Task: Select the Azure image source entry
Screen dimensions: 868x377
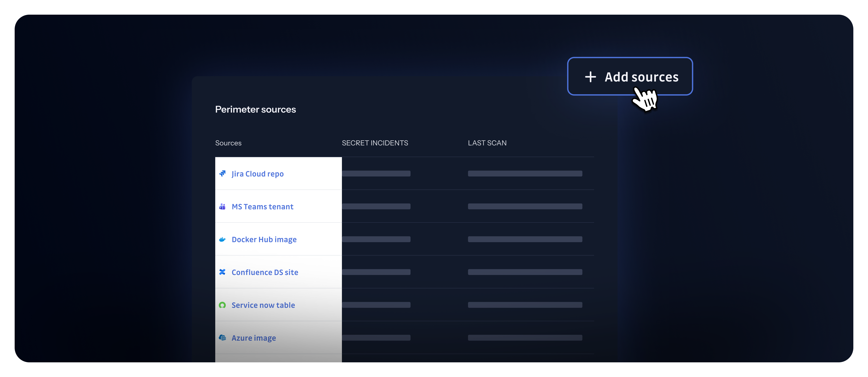Action: click(x=253, y=338)
